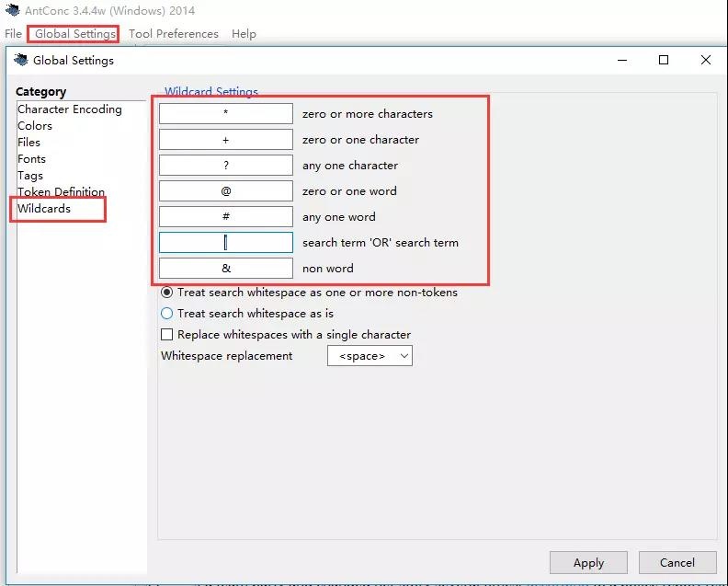The image size is (728, 586).
Task: Select Colors category
Action: pyautogui.click(x=35, y=126)
